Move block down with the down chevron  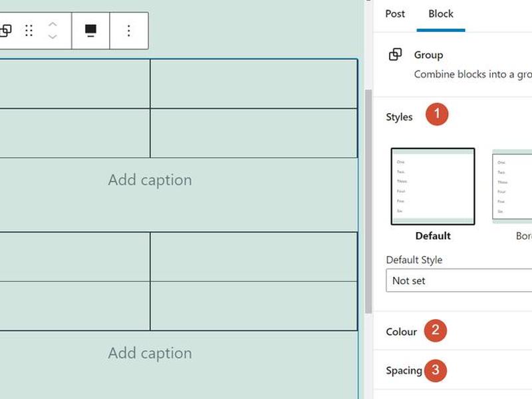[53, 37]
